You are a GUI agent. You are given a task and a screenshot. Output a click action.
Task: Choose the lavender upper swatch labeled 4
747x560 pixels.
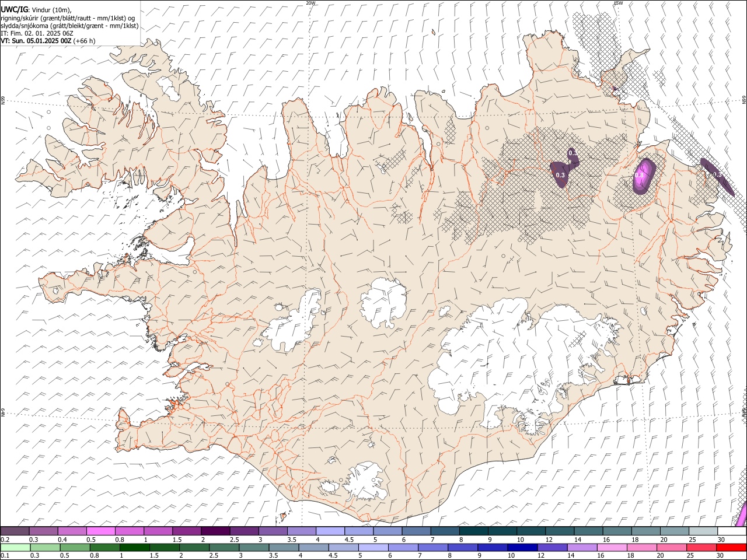(330, 531)
